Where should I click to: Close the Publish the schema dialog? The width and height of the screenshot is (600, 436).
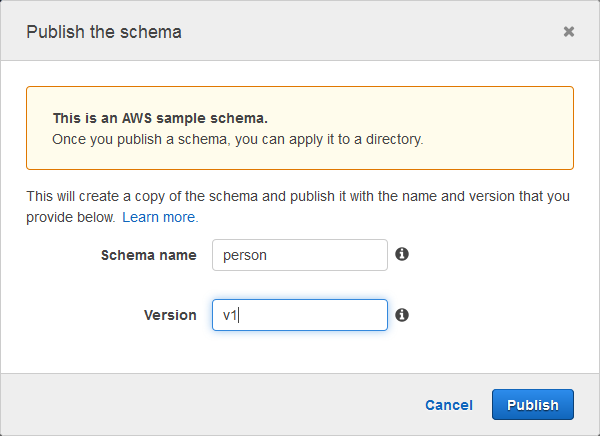coord(569,32)
